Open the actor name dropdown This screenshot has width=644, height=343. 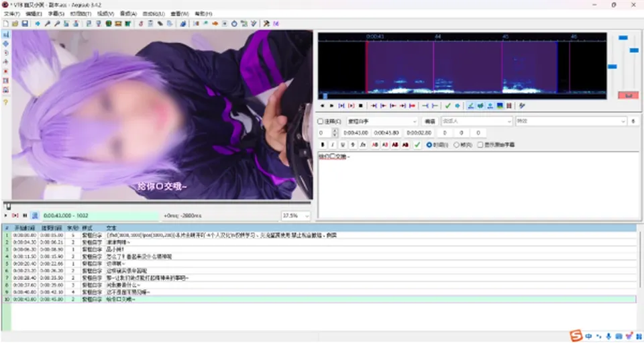pyautogui.click(x=477, y=121)
